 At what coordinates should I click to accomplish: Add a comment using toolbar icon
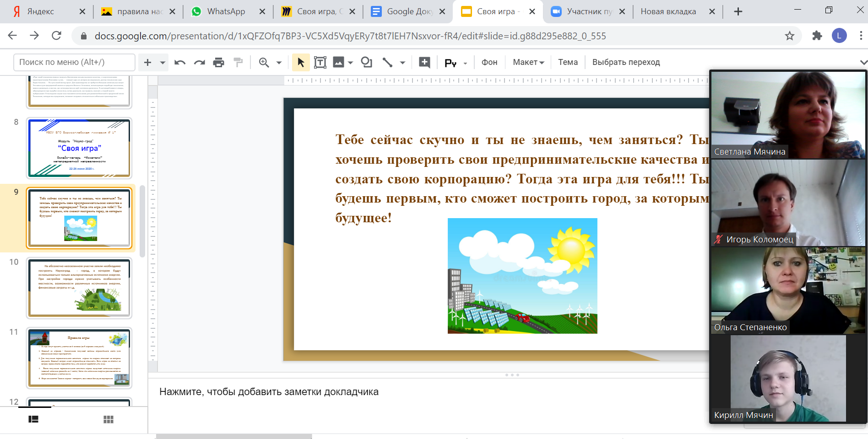424,62
